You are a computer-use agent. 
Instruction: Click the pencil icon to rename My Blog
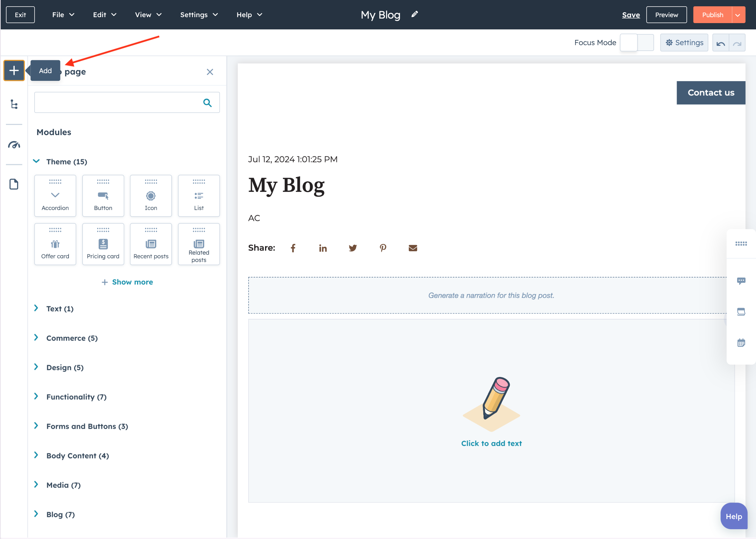coord(415,14)
